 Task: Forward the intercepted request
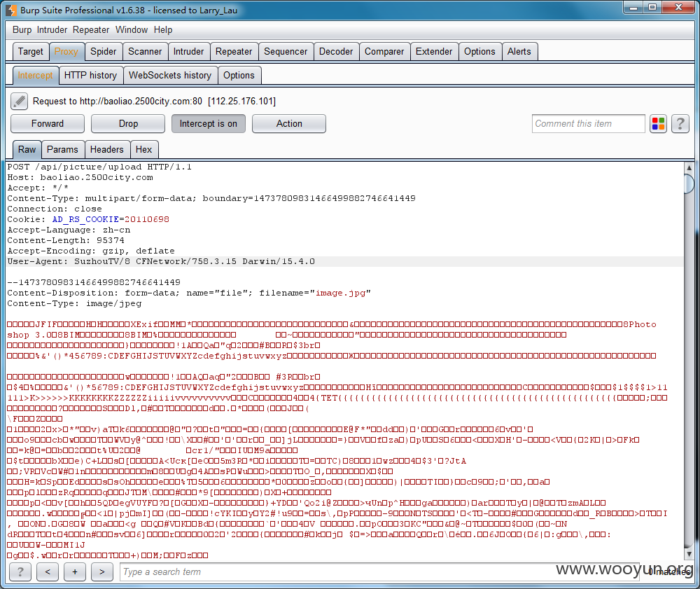pos(48,124)
